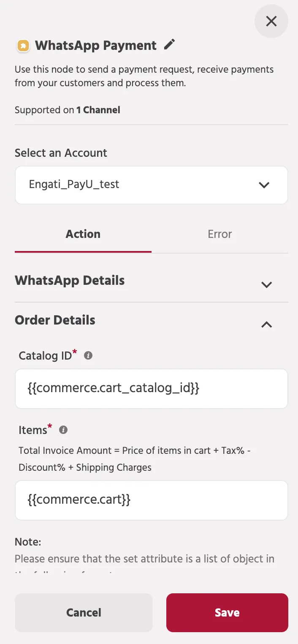Click the WhatsApp Details section heading
298x644 pixels.
point(70,281)
